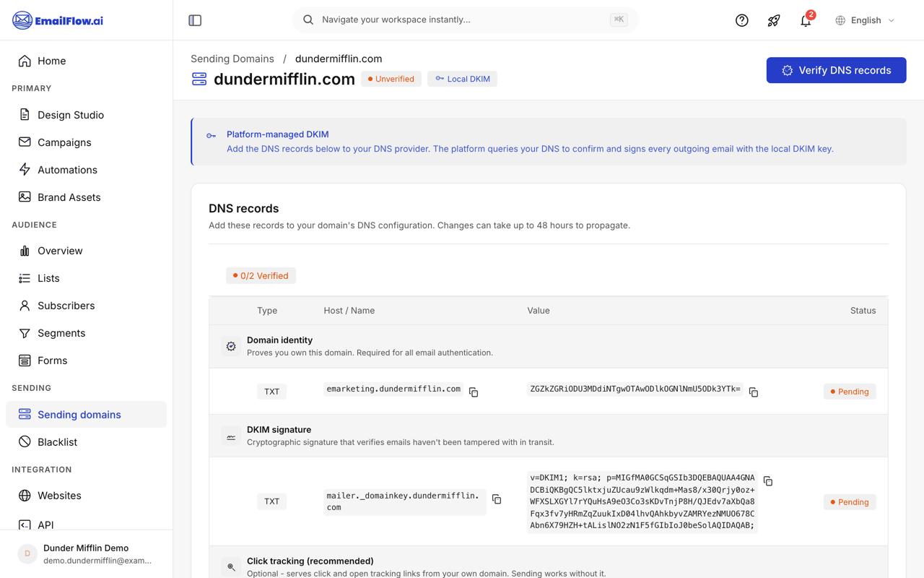Go to Home in sidebar
Viewport: 924px width, 578px height.
tap(86, 61)
